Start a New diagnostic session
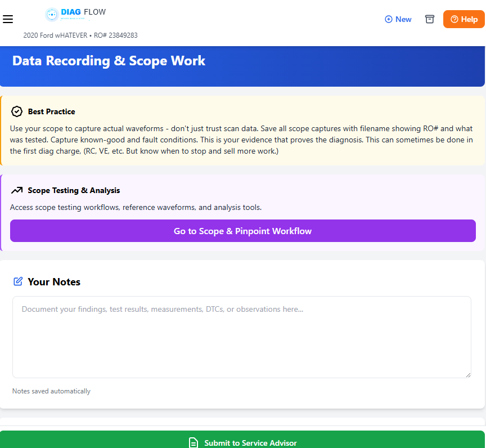 [x=398, y=19]
